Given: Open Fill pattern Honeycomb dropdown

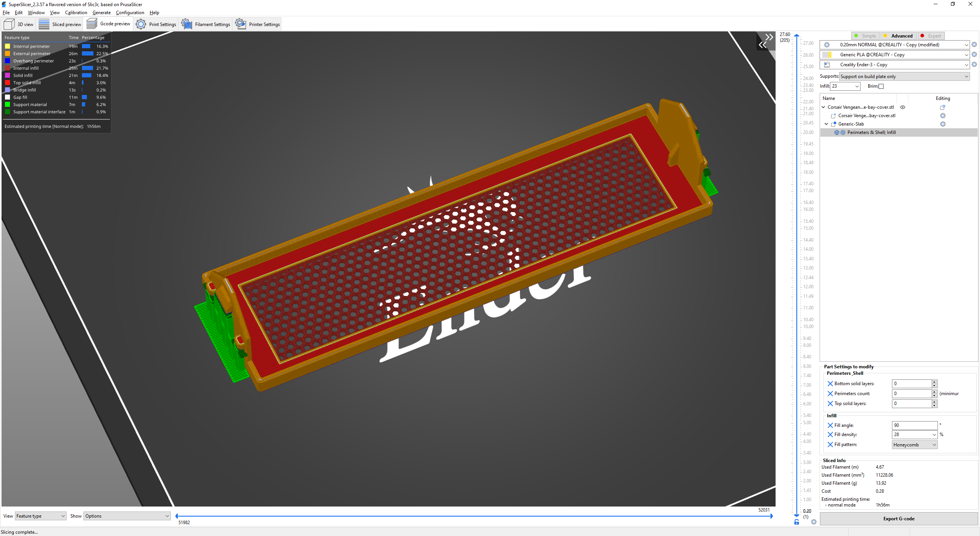Looking at the screenshot, I should point(915,444).
